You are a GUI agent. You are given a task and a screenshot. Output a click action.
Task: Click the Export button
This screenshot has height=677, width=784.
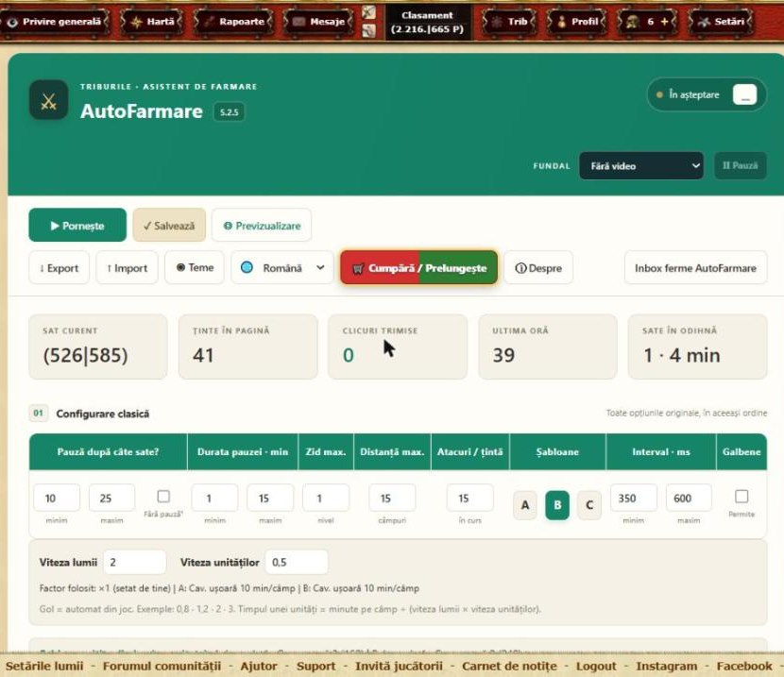pos(59,268)
